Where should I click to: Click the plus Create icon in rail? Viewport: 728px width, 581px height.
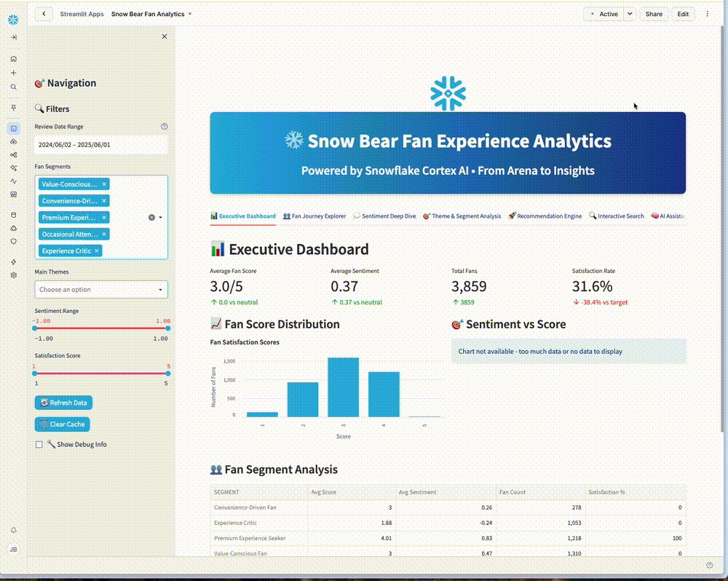pyautogui.click(x=13, y=73)
